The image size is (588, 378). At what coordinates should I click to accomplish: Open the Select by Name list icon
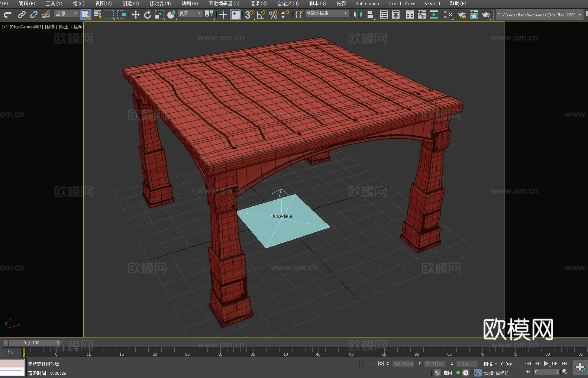click(x=98, y=14)
